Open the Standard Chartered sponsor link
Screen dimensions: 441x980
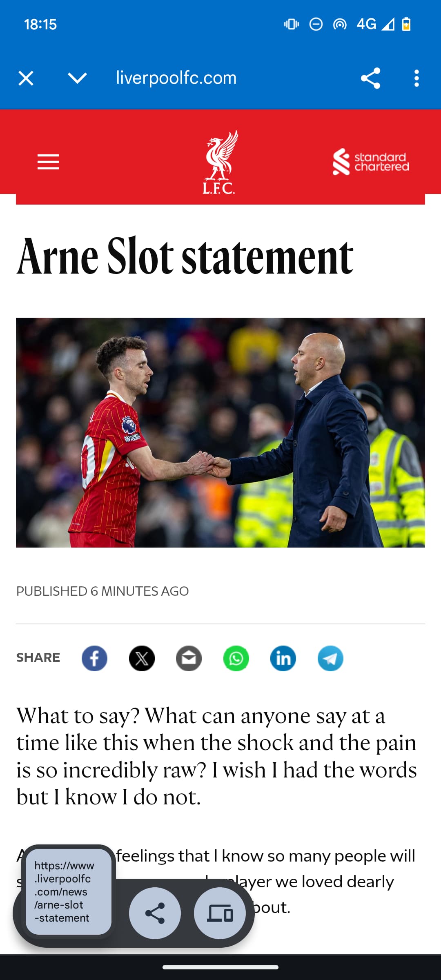[370, 162]
